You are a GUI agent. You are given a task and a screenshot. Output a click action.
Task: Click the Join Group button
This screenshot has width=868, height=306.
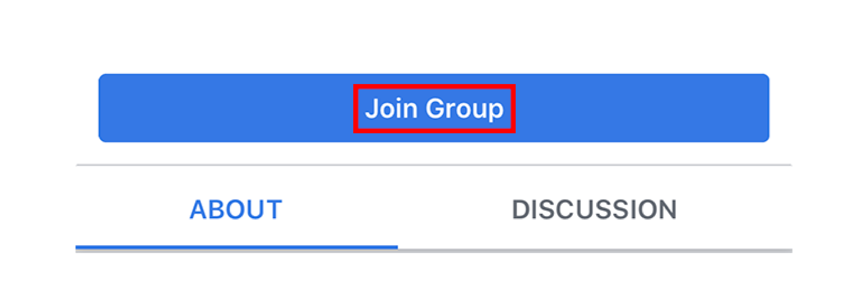click(x=434, y=108)
